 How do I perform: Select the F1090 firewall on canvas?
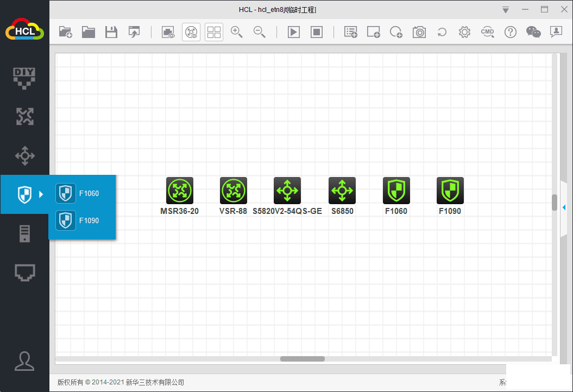(x=450, y=191)
